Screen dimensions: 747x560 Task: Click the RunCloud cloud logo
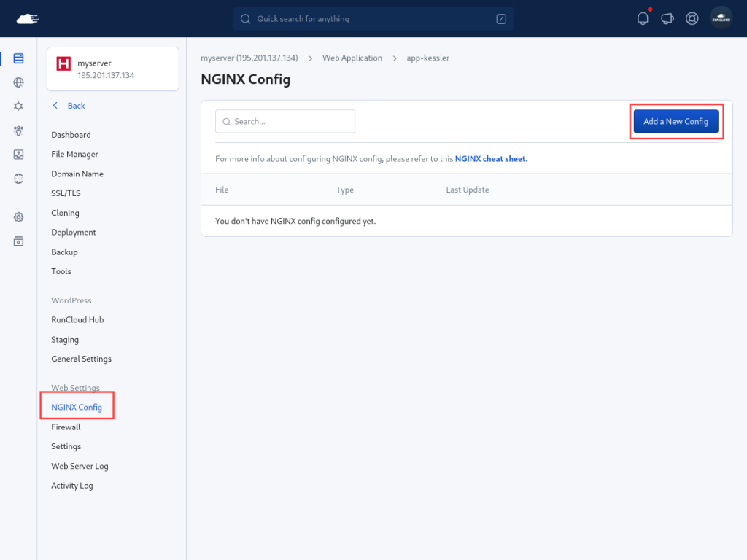pos(28,19)
